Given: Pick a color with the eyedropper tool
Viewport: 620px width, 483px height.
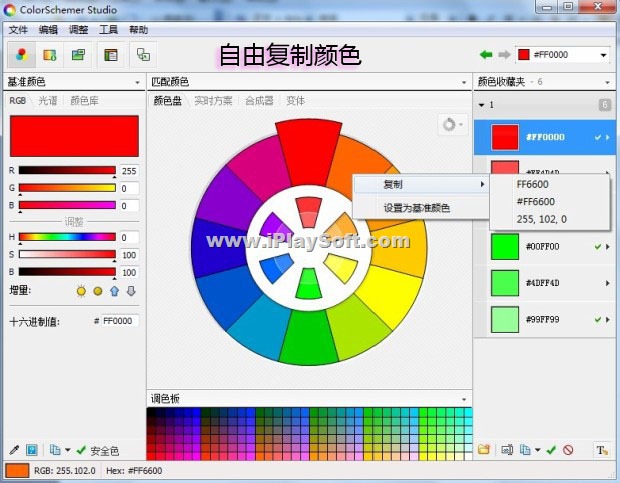Looking at the screenshot, I should click(14, 449).
